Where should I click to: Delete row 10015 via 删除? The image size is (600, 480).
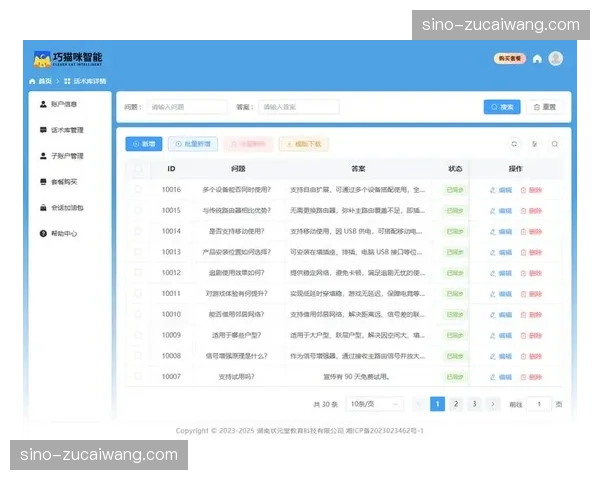click(x=532, y=211)
